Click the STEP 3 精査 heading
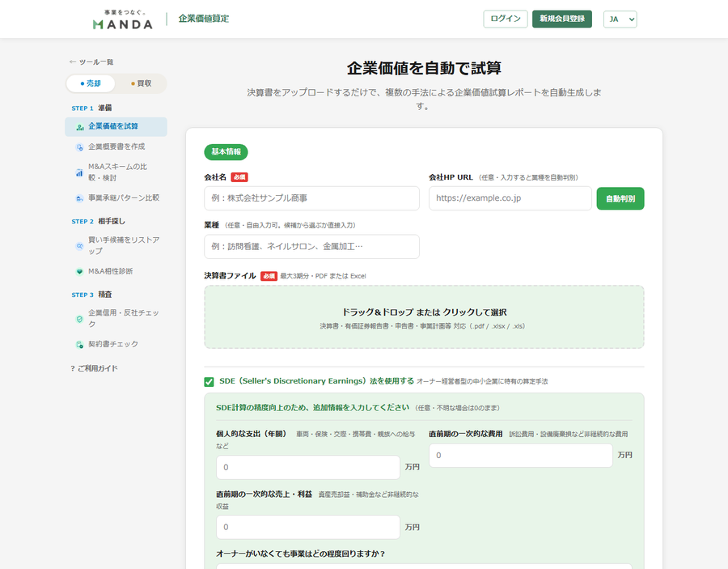This screenshot has height=569, width=728. pyautogui.click(x=91, y=295)
